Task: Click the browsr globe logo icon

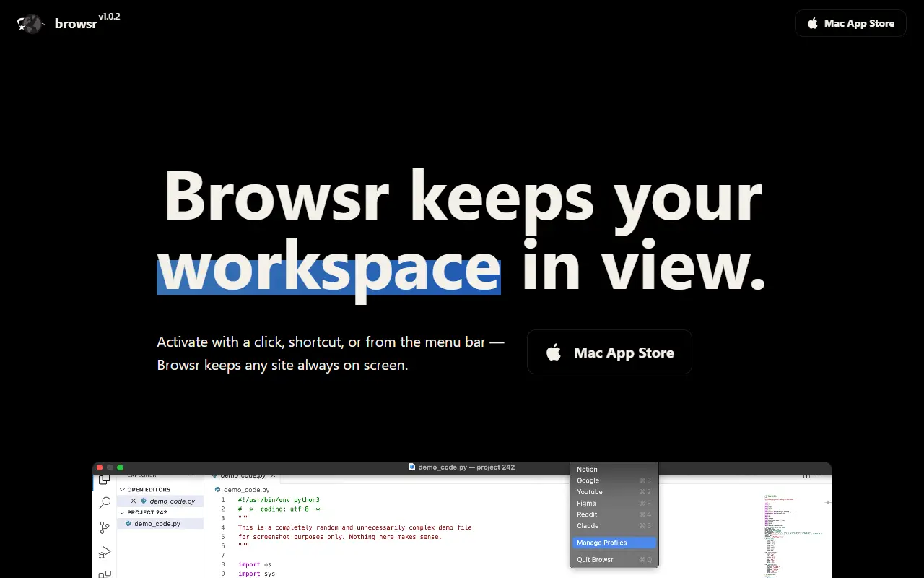Action: coord(30,24)
